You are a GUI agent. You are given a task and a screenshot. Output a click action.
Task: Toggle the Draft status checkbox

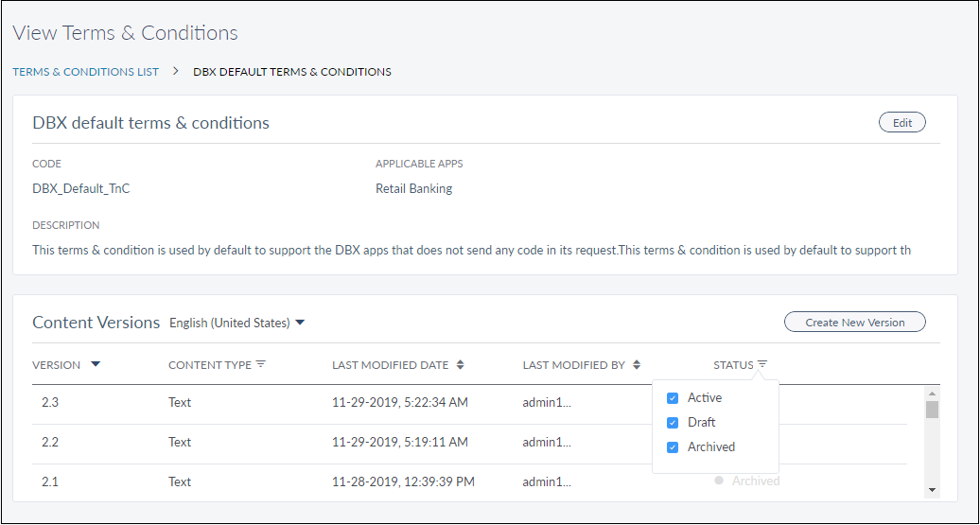[x=673, y=423]
